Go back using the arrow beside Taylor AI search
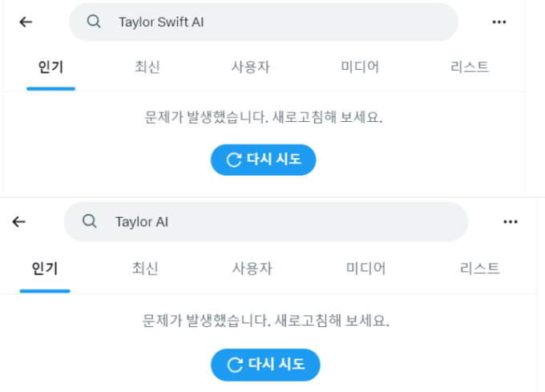 pos(18,221)
